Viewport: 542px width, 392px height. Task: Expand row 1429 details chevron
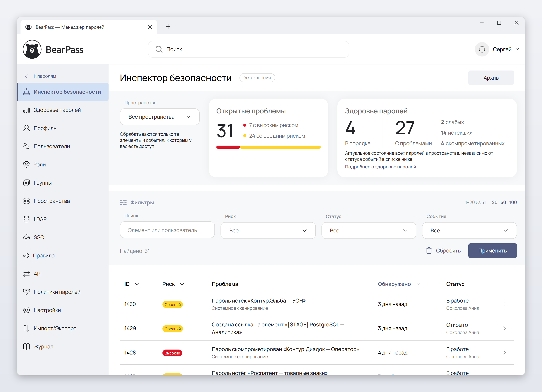click(504, 328)
